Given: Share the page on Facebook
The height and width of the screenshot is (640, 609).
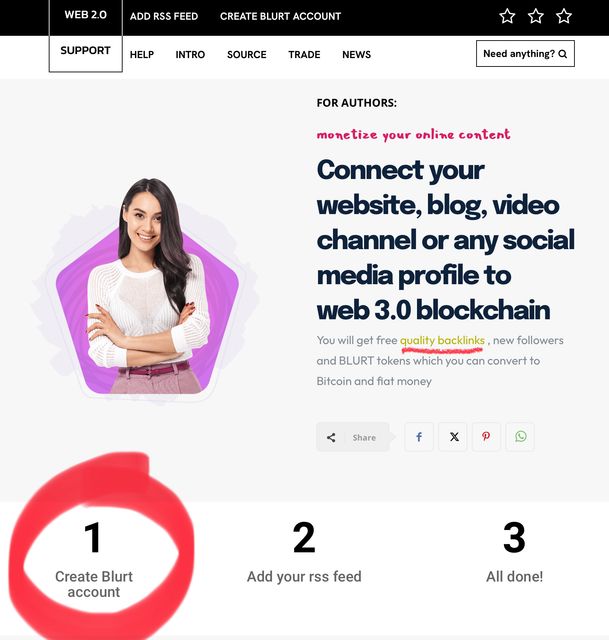Looking at the screenshot, I should (x=419, y=437).
